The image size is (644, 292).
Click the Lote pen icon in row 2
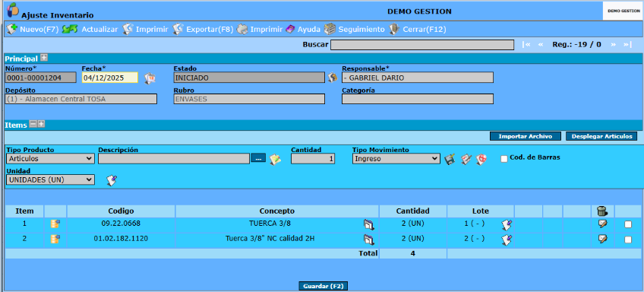click(x=507, y=240)
